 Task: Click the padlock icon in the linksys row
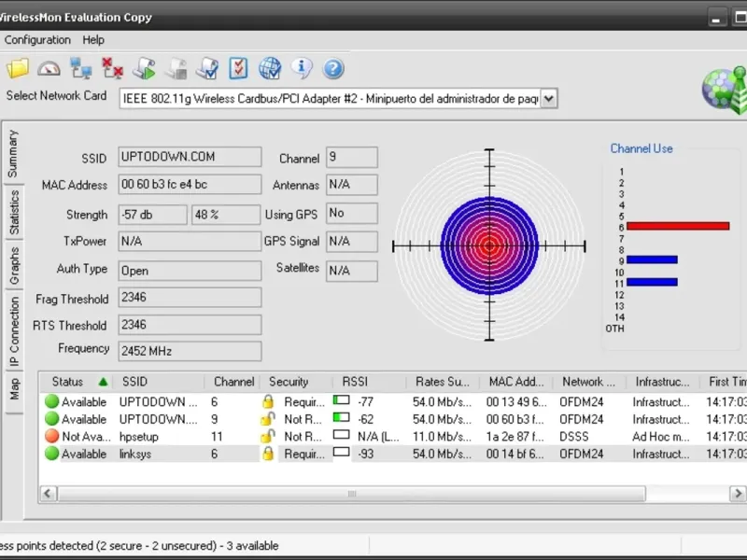[267, 454]
